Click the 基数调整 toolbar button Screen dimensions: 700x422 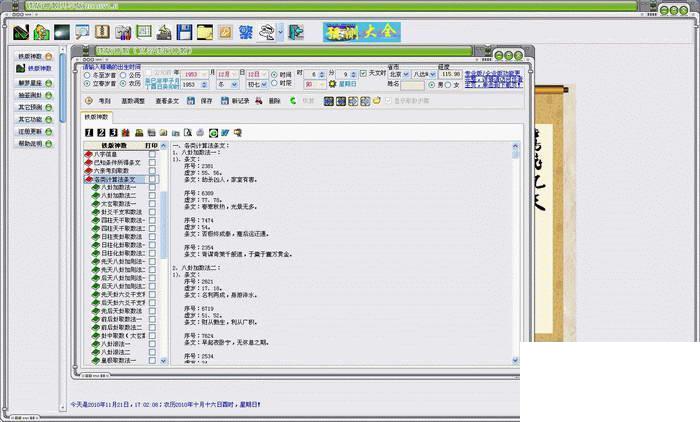point(133,101)
